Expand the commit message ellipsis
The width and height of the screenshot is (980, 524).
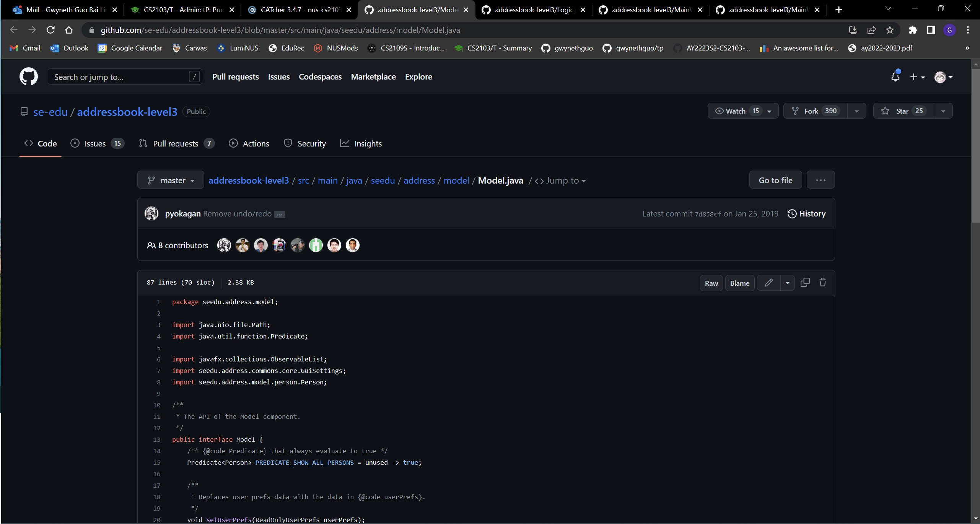280,215
